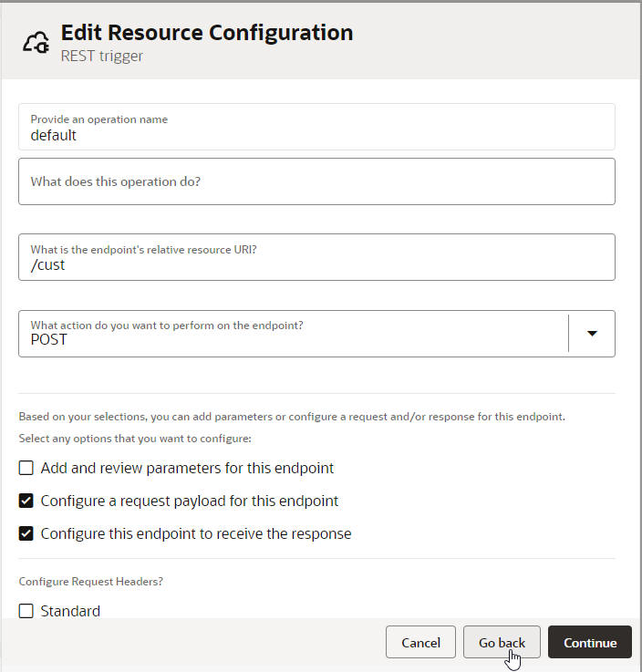This screenshot has width=642, height=672.
Task: Uncheck 'Configure a request payload' checkbox
Action: click(x=26, y=501)
